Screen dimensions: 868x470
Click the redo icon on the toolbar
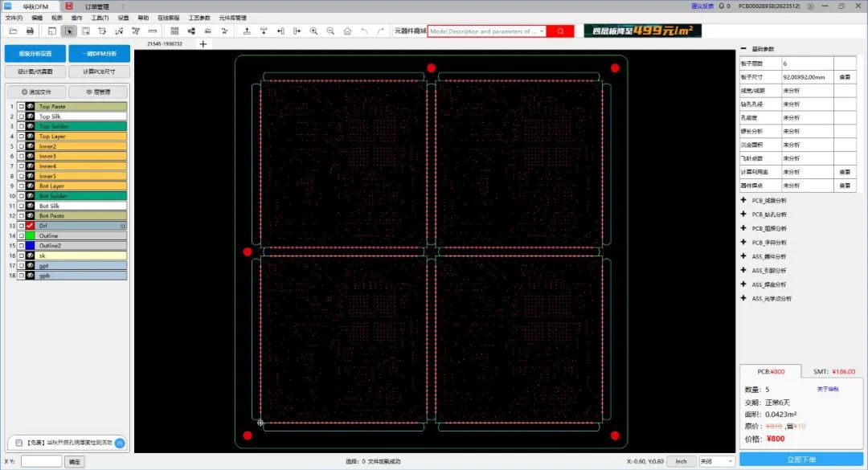click(381, 31)
